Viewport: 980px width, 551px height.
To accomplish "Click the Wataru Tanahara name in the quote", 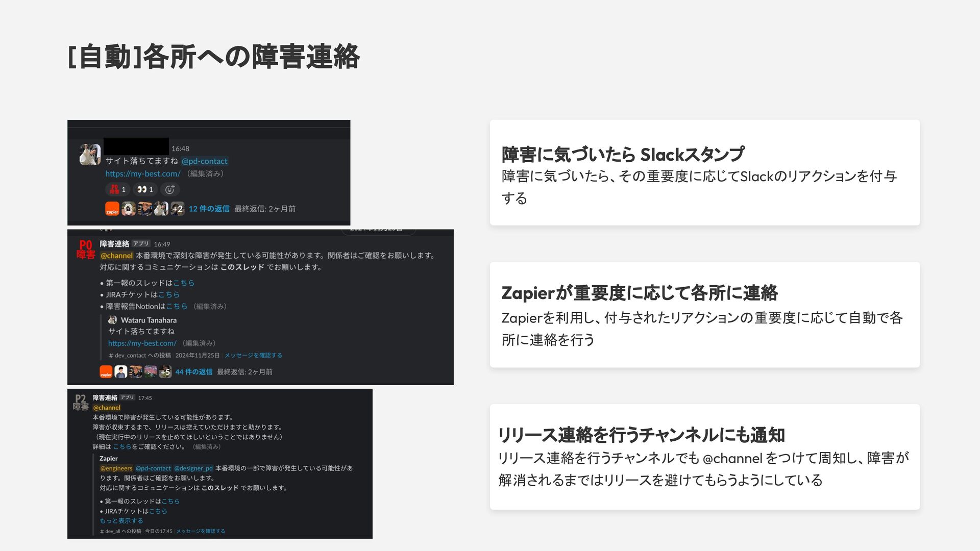I will point(149,320).
